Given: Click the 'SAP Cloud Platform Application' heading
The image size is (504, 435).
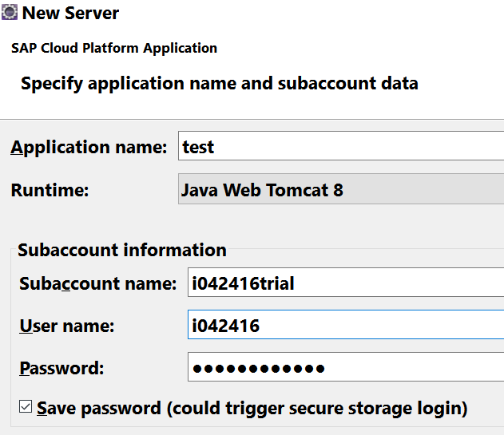Looking at the screenshot, I should 114,48.
